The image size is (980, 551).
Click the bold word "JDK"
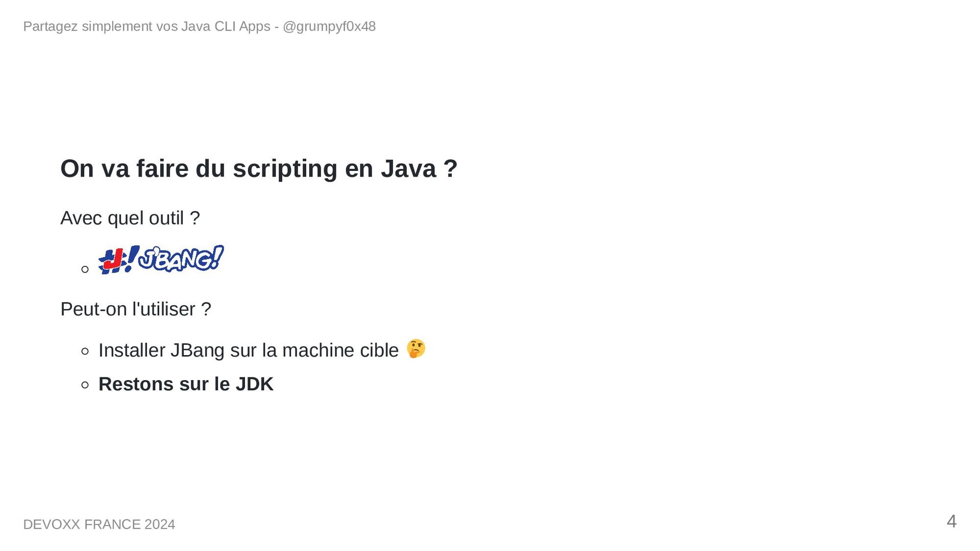254,384
